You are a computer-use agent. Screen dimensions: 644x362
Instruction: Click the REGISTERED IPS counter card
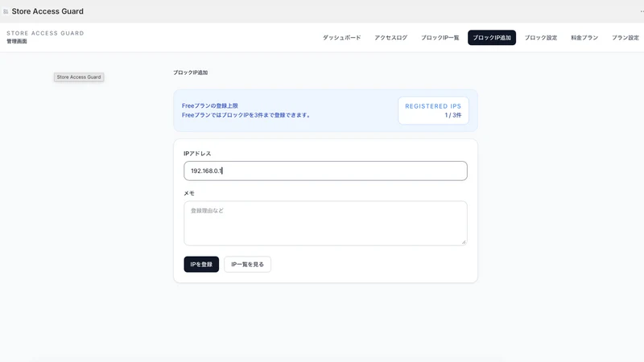pos(433,110)
